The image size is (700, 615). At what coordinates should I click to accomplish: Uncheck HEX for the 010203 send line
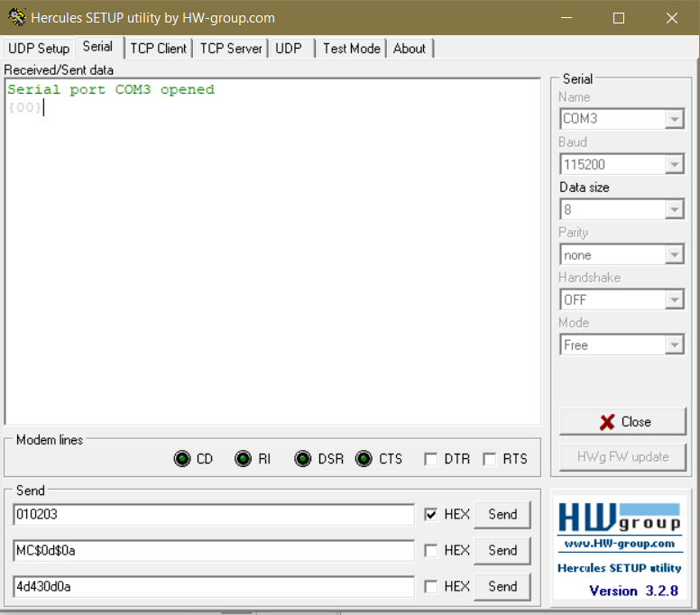pyautogui.click(x=431, y=515)
